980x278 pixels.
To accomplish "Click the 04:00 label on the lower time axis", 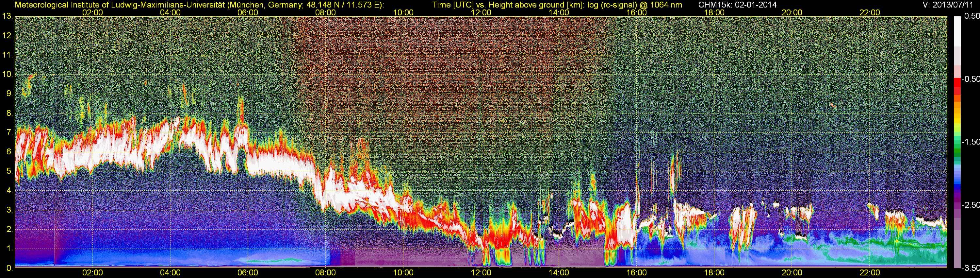I will (x=171, y=273).
